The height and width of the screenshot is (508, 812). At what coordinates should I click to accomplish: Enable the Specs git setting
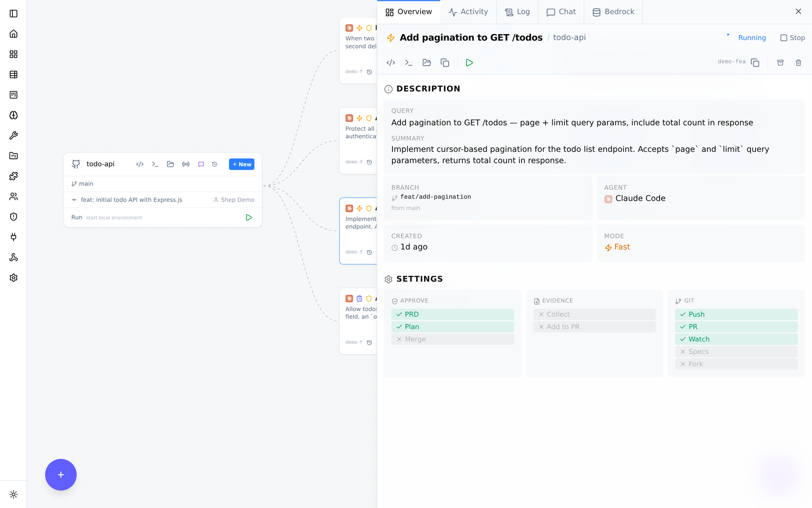pos(736,352)
